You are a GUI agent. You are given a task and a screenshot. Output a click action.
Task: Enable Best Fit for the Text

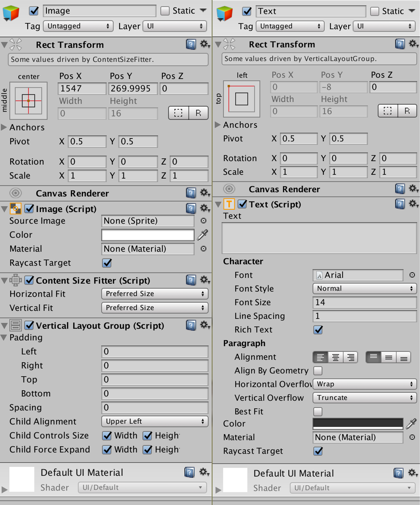point(318,412)
